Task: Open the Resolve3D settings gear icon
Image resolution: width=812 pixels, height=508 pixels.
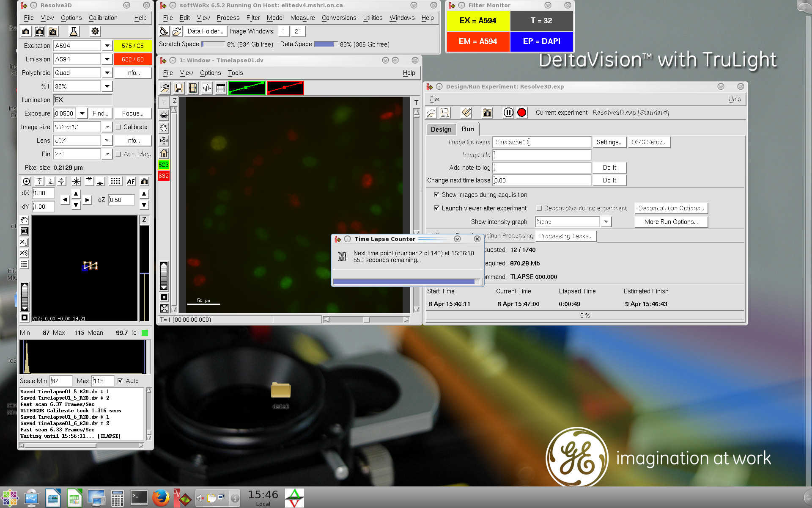Action: [95, 31]
